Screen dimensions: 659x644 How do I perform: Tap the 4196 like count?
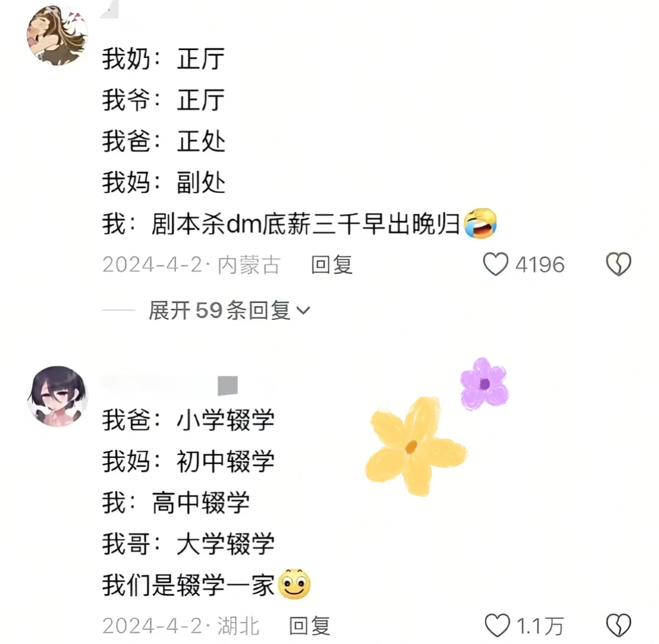tap(540, 265)
